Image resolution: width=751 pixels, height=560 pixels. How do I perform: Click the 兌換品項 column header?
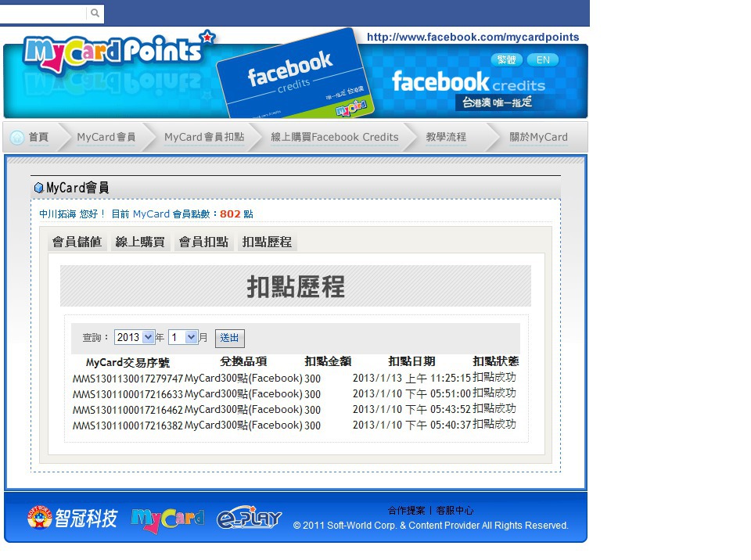(x=243, y=361)
